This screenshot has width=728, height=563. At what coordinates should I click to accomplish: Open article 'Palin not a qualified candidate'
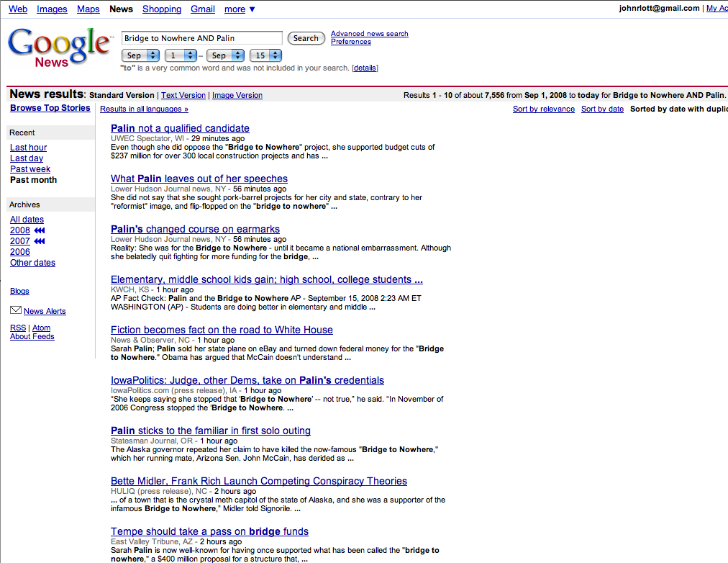(180, 128)
